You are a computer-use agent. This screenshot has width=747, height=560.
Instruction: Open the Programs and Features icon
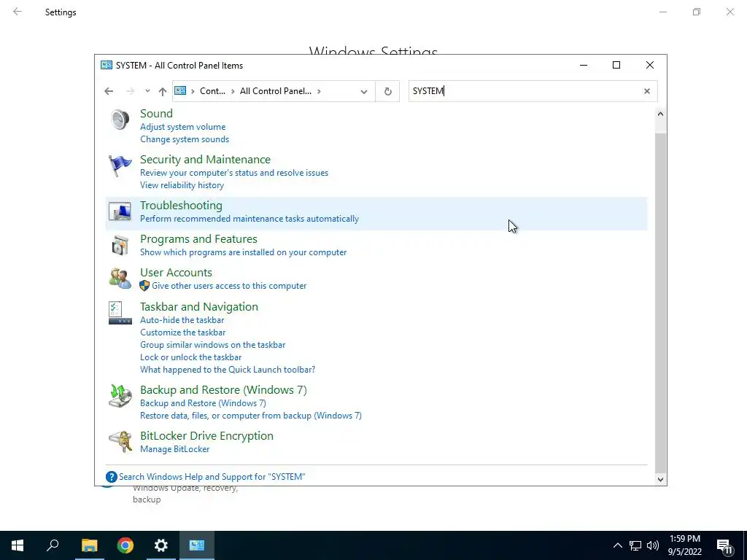tap(120, 245)
